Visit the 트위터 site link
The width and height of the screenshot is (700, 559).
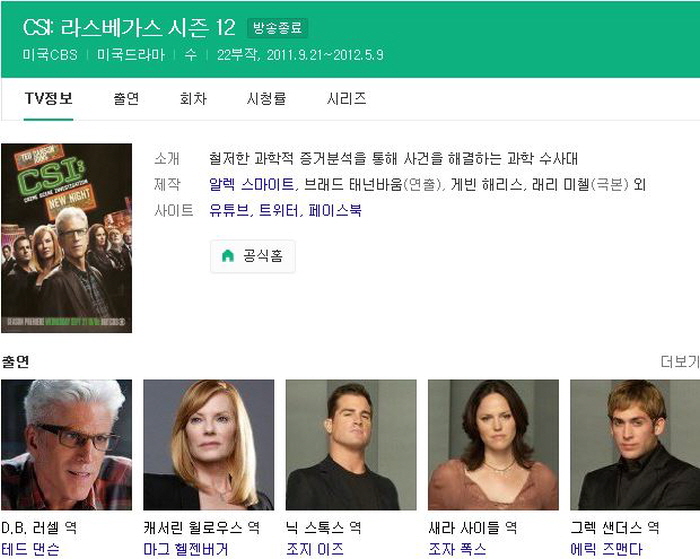tap(279, 210)
